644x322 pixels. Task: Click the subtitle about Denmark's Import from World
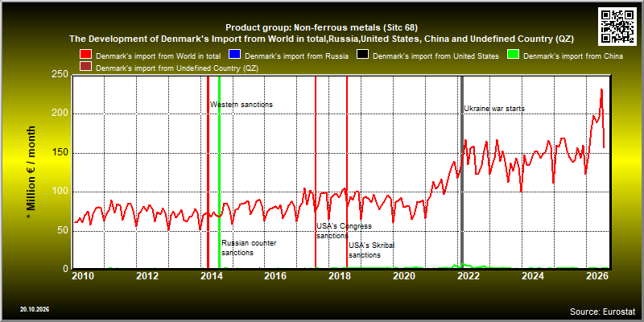coord(321,39)
